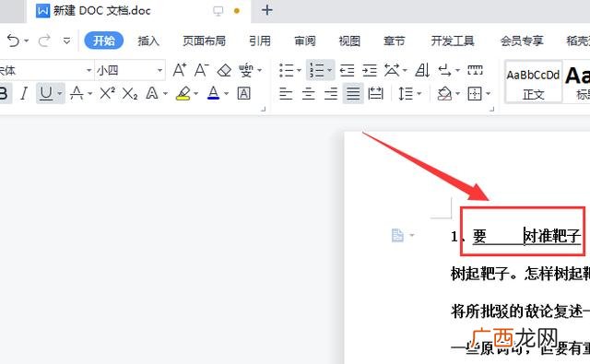Click the borders icon
The width and height of the screenshot is (590, 364).
pos(475,93)
